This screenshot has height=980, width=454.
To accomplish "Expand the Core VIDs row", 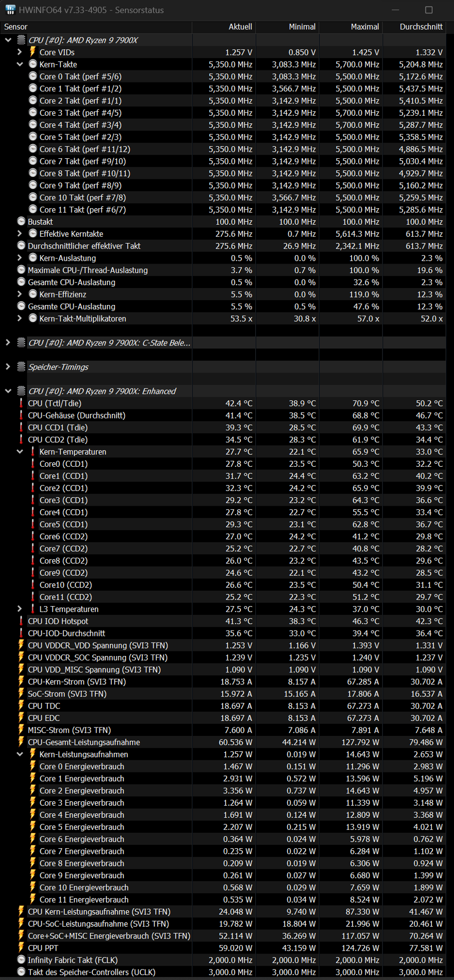I will point(19,52).
